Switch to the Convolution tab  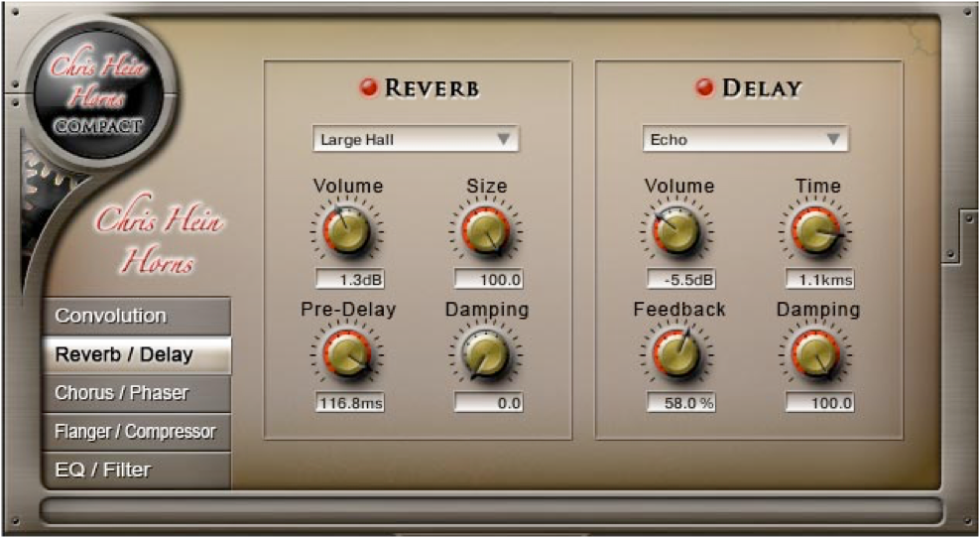click(x=136, y=317)
